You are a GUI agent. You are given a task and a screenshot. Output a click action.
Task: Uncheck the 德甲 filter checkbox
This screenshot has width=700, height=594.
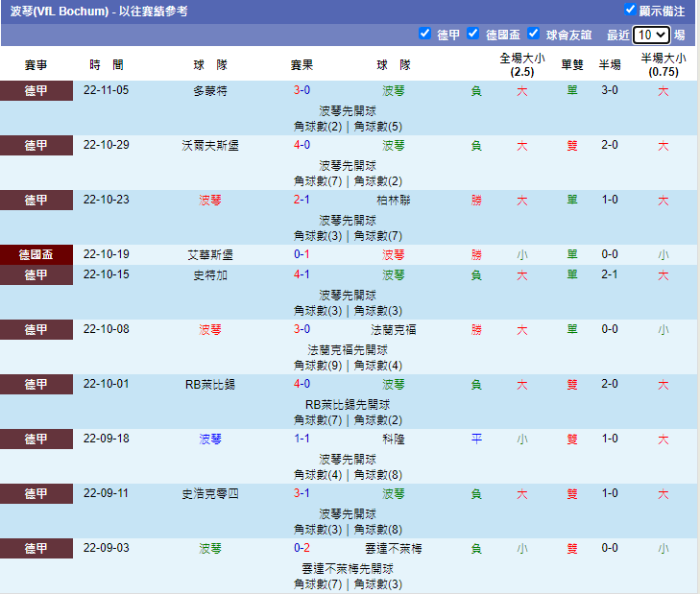click(424, 34)
